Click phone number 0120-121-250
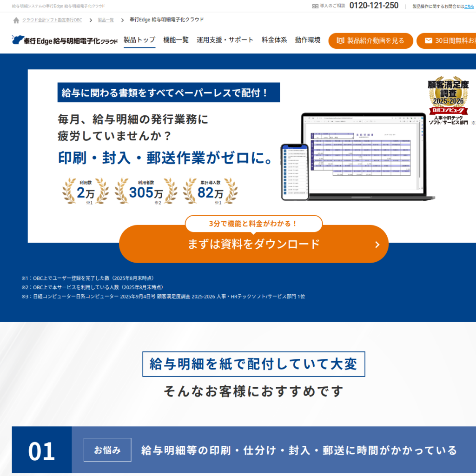The image size is (476, 476). (x=374, y=6)
